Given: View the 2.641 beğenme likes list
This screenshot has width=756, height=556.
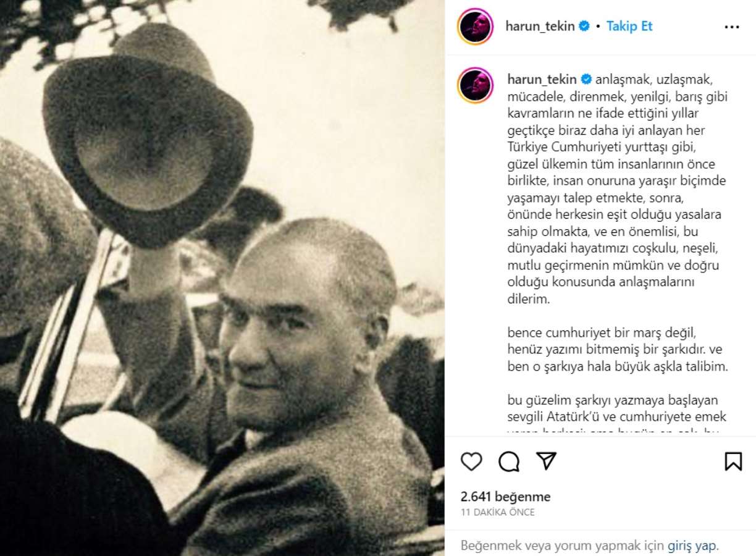Looking at the screenshot, I should pos(505,497).
